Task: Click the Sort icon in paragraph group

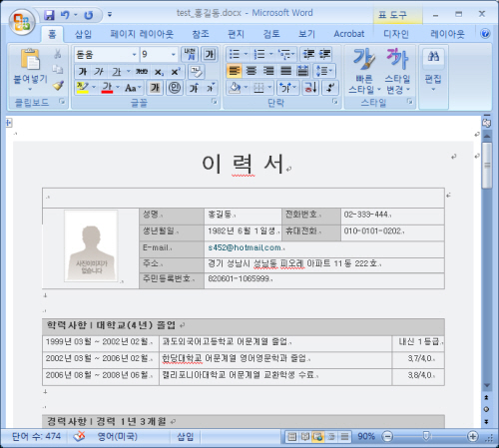Action: point(310,88)
